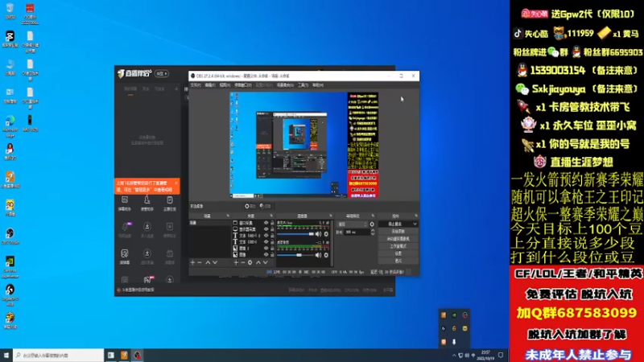Screen dimensions: 644x362
Task: Open the 场景集合 menu in OBS
Action: click(285, 85)
